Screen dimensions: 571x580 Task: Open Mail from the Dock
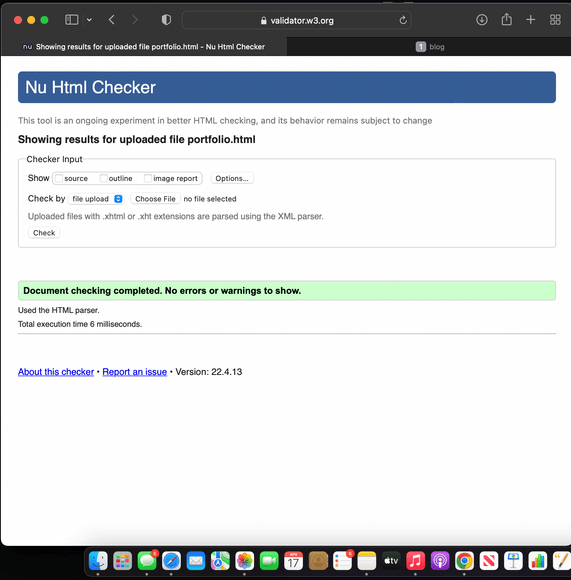[x=196, y=561]
